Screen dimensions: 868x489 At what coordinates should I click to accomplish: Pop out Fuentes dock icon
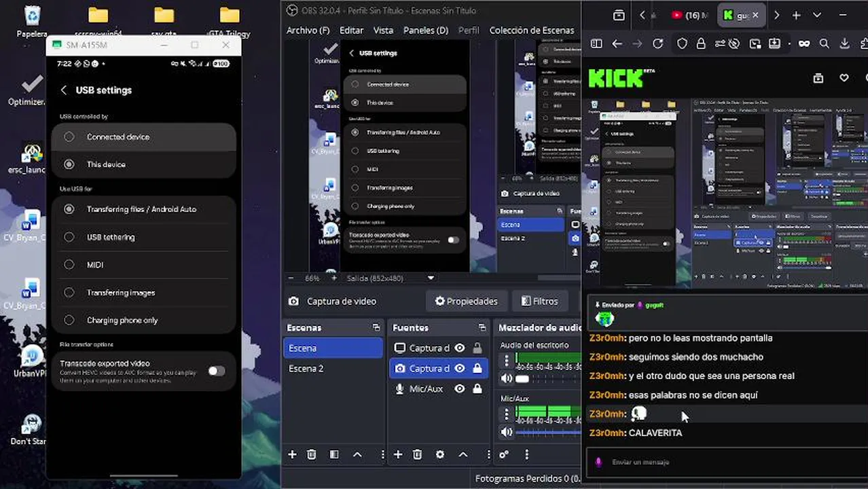coord(482,327)
